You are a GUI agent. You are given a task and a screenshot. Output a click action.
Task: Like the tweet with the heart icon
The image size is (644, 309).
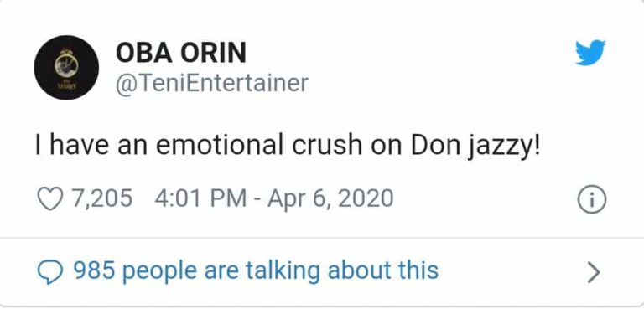[x=50, y=199]
